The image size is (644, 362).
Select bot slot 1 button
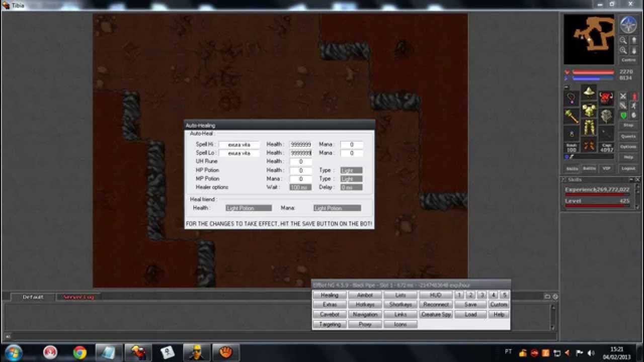coord(459,295)
